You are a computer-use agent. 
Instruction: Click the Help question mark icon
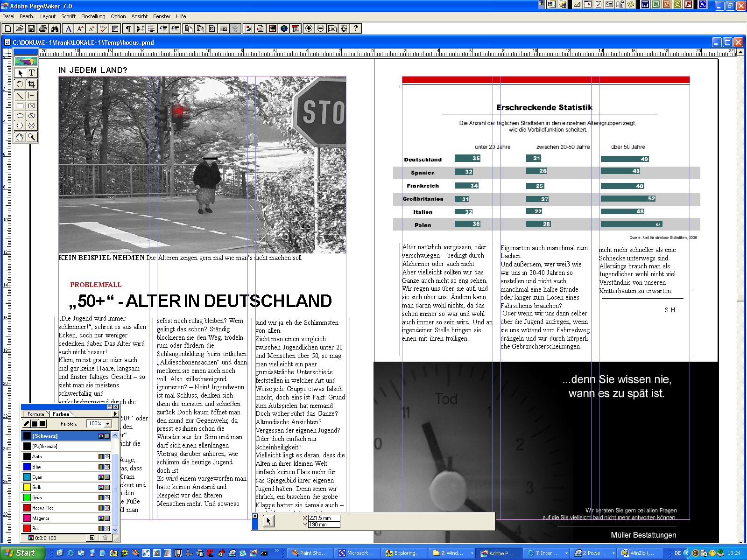pos(356,28)
